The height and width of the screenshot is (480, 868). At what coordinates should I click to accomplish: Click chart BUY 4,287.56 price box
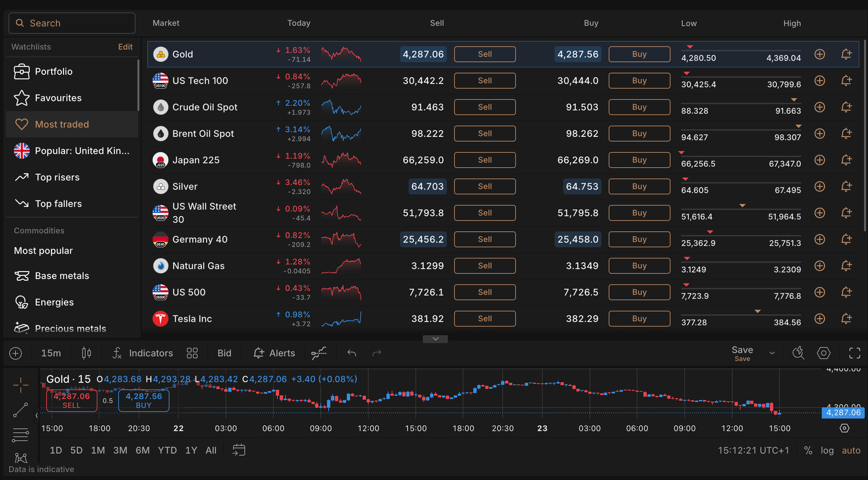tap(144, 400)
